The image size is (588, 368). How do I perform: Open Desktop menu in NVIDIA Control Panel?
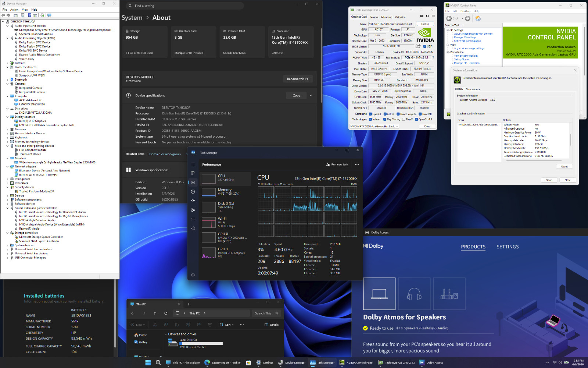coord(466,11)
